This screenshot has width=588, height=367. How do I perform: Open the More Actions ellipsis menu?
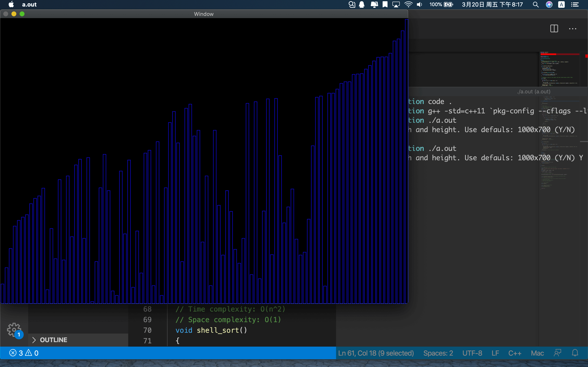(572, 29)
